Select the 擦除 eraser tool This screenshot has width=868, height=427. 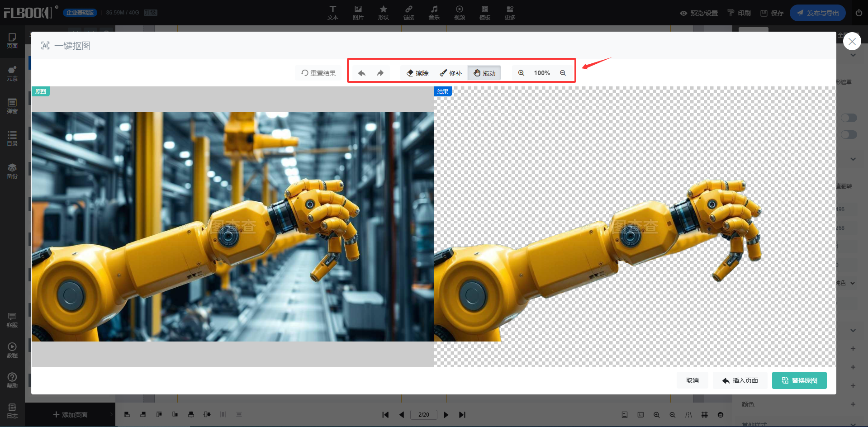tap(417, 73)
